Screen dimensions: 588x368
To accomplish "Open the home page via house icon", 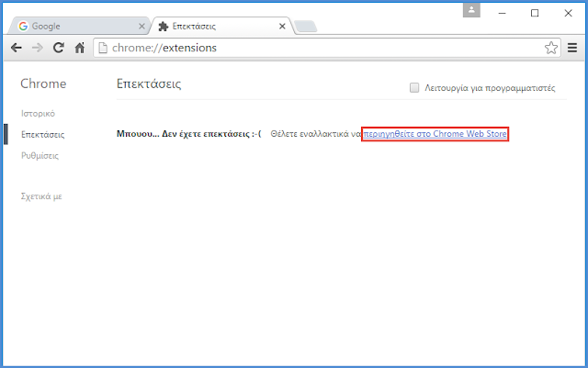I will coord(80,48).
